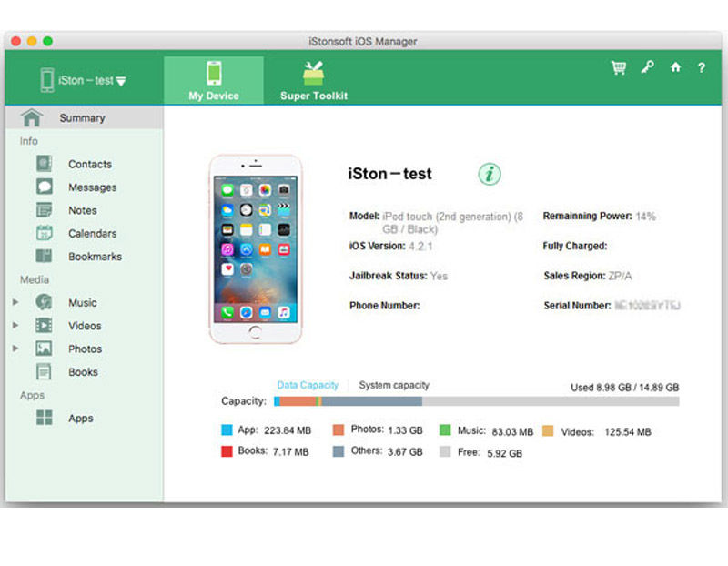Viewport: 728px width, 566px height.
Task: Click the orange Photos color swatch
Action: coord(339,430)
